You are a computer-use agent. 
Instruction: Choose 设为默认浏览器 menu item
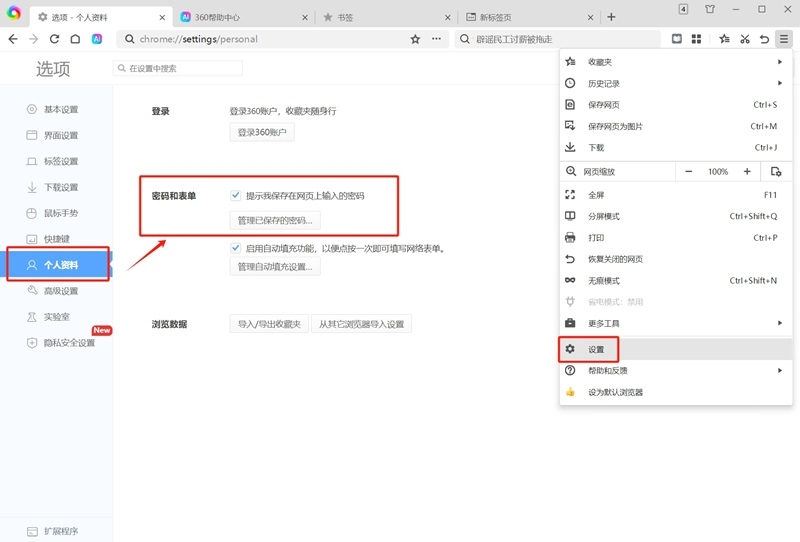pyautogui.click(x=676, y=392)
